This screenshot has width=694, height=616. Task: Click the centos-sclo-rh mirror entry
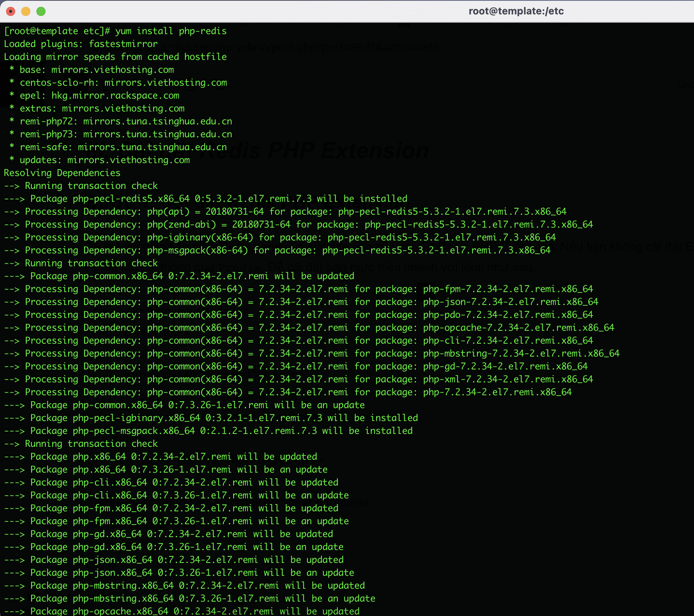pyautogui.click(x=123, y=83)
